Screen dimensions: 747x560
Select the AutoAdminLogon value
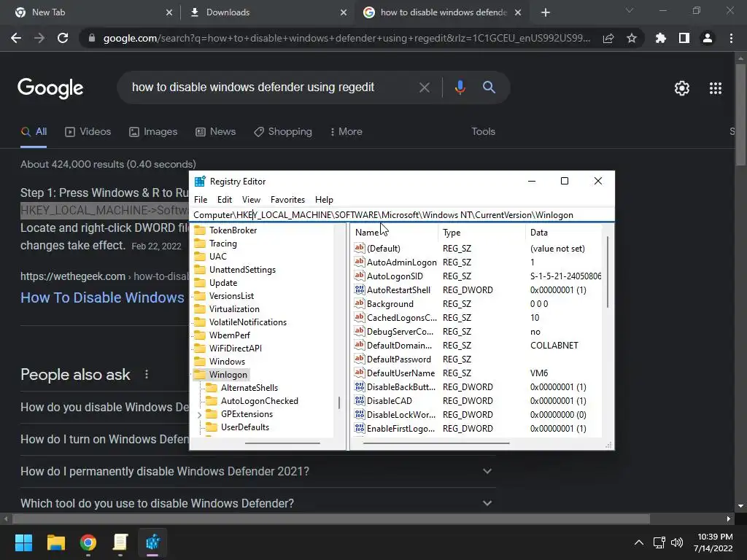402,262
